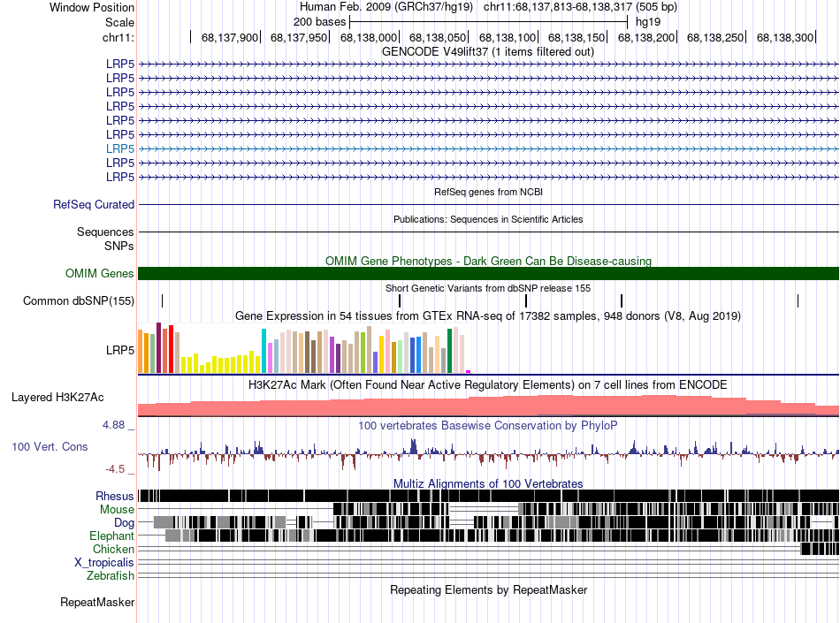Click the Chicken species label
This screenshot has width=840, height=623.
(x=113, y=549)
